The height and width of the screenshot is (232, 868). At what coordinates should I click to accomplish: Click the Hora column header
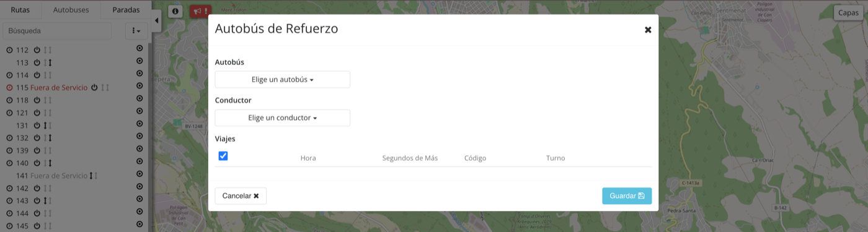tap(308, 158)
